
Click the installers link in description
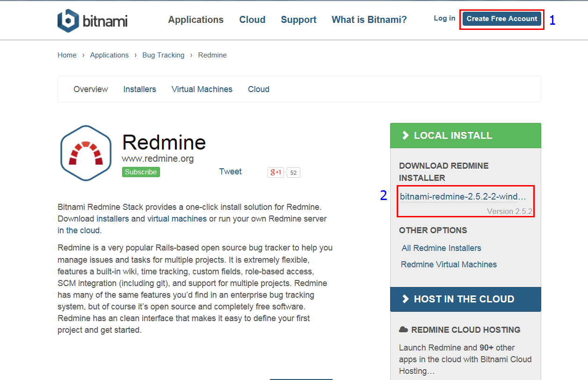[113, 219]
